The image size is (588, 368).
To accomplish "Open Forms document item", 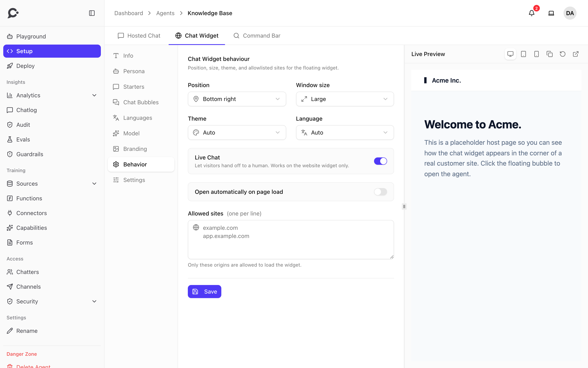I will click(x=52, y=243).
